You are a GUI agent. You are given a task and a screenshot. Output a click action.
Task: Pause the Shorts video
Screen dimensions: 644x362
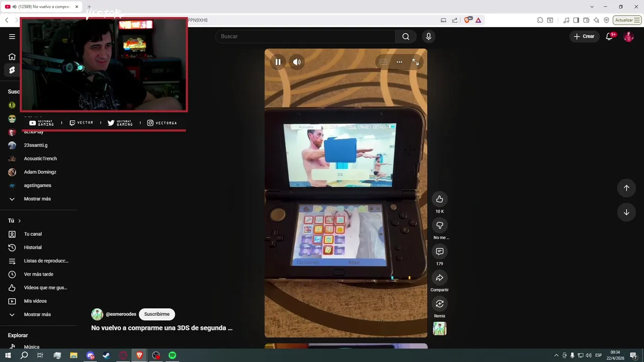[x=278, y=62]
